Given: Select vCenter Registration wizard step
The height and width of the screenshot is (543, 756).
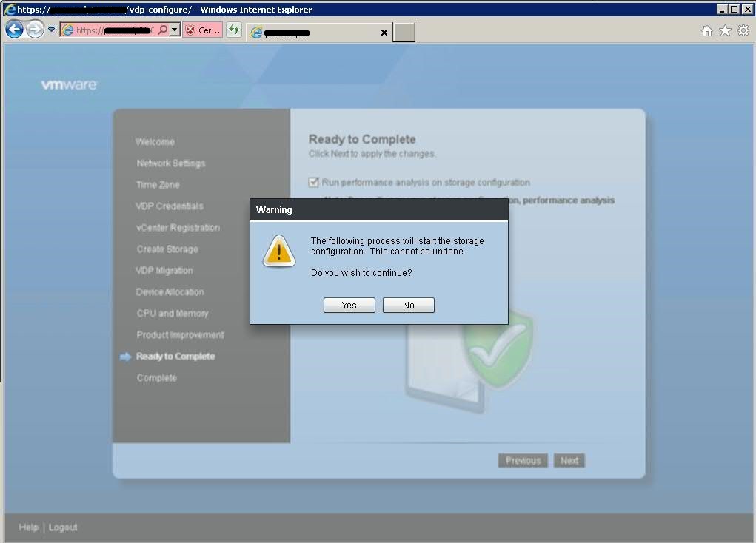Looking at the screenshot, I should (x=178, y=227).
